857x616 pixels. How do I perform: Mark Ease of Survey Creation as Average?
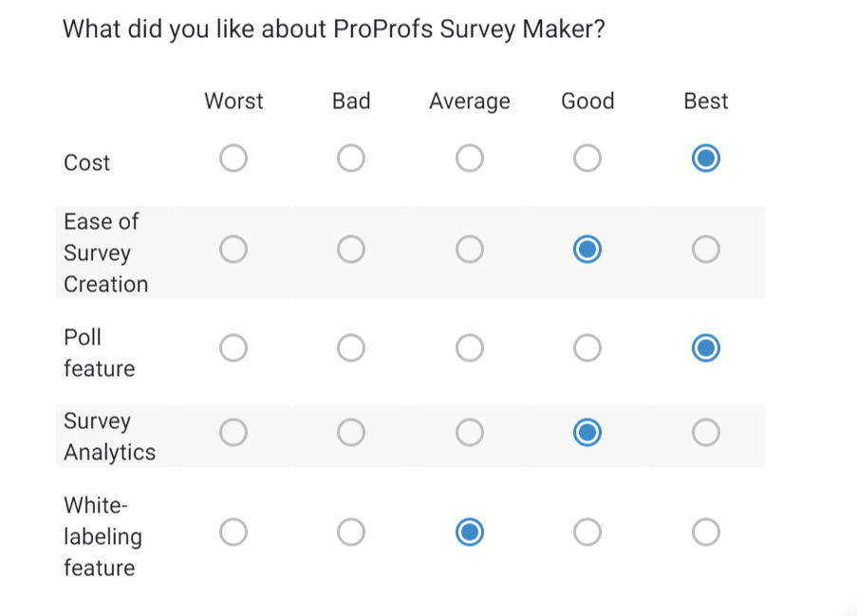(469, 249)
